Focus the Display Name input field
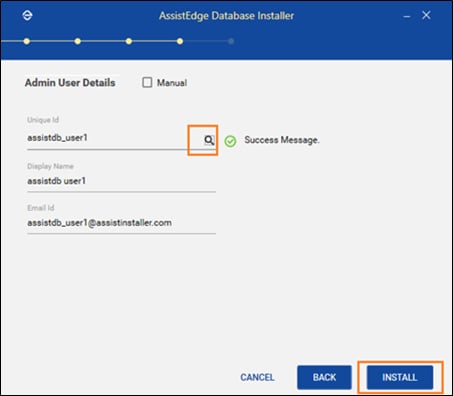The height and width of the screenshot is (396, 453). 121,181
